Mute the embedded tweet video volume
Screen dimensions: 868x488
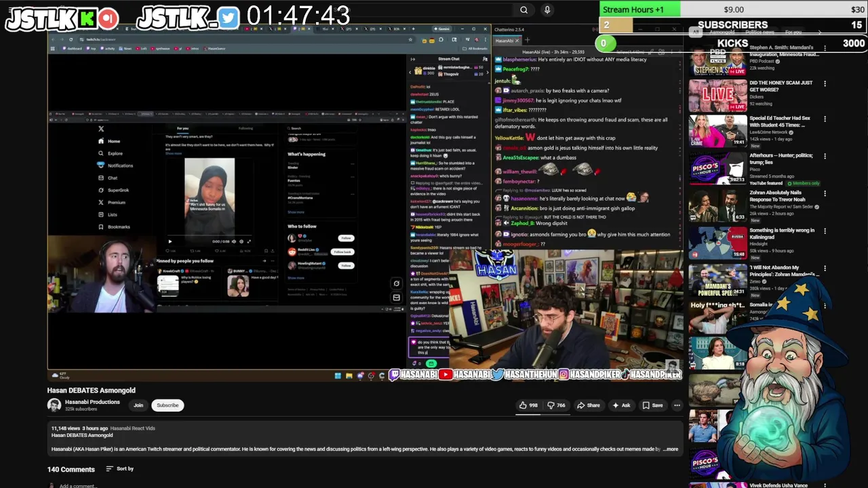[x=234, y=241]
